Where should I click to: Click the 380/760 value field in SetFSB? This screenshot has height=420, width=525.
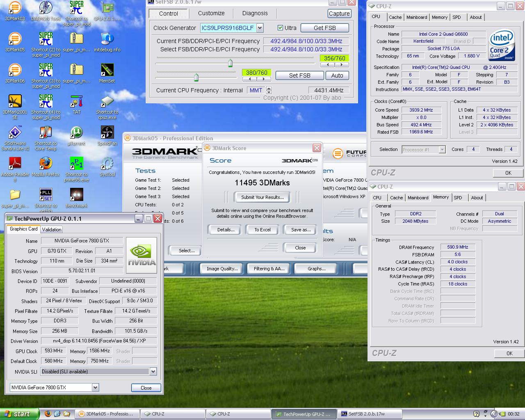click(257, 73)
